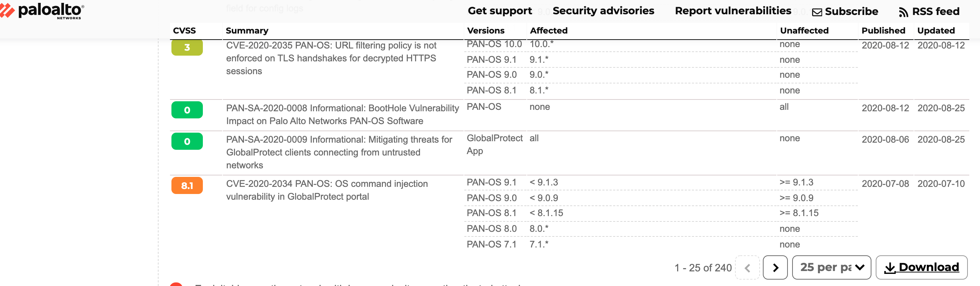The height and width of the screenshot is (286, 980).
Task: Click the orange 8.1 CVSS badge
Action: 187,186
